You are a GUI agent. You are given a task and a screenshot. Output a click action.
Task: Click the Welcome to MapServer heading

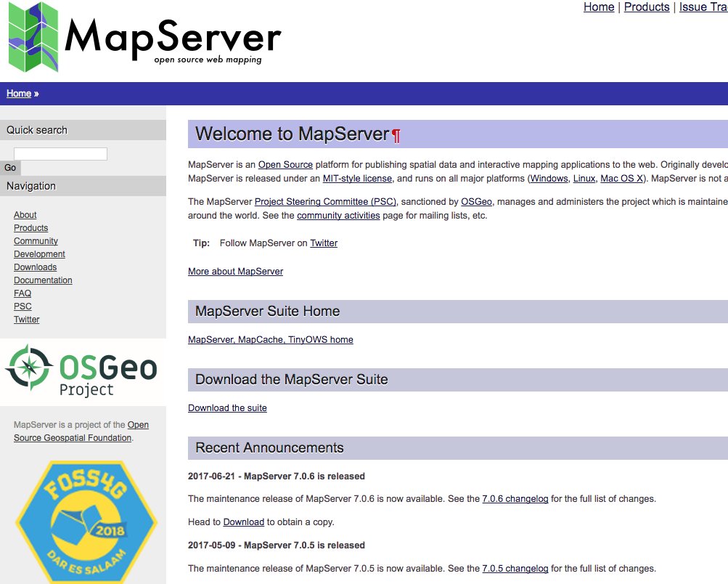pyautogui.click(x=292, y=134)
